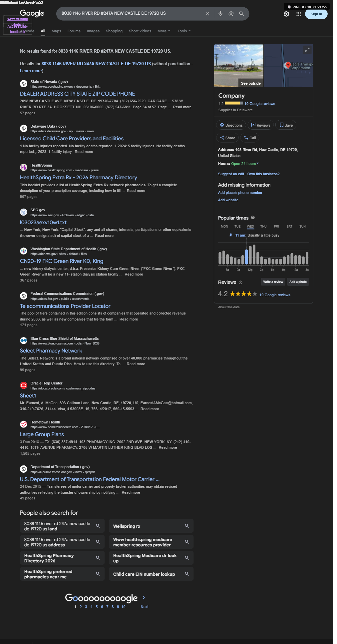Open Popular times help icon
The height and width of the screenshot is (644, 337).
[253, 218]
